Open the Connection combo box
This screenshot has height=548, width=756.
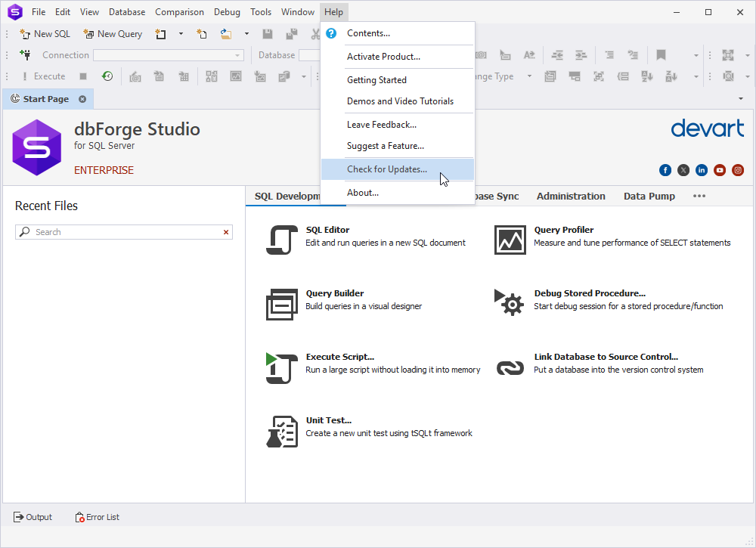(169, 55)
